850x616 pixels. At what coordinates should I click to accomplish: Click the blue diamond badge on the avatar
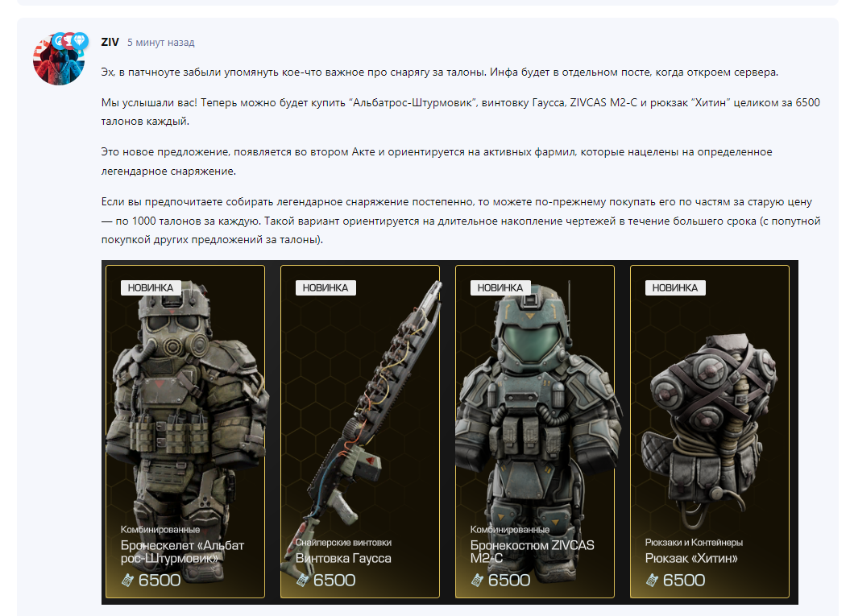(80, 40)
